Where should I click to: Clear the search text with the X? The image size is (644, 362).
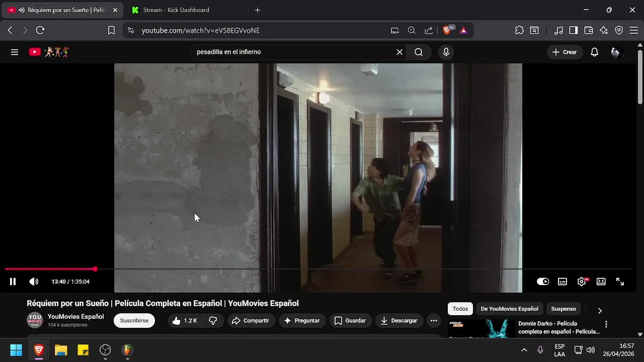click(399, 52)
